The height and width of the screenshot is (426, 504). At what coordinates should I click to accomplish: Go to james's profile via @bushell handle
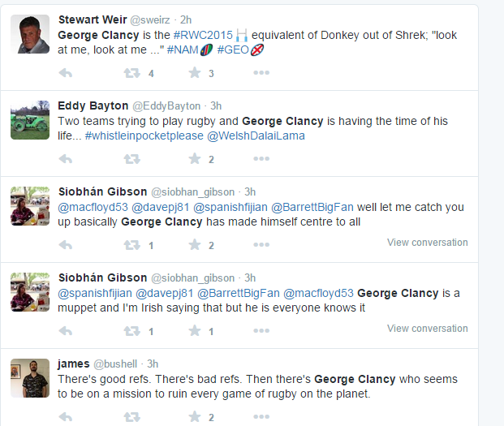(118, 364)
